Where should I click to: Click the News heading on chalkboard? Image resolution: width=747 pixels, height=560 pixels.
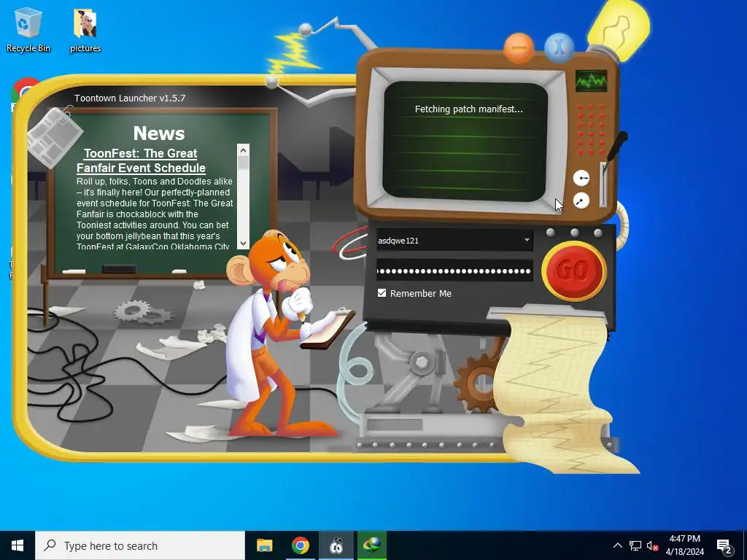(x=158, y=133)
